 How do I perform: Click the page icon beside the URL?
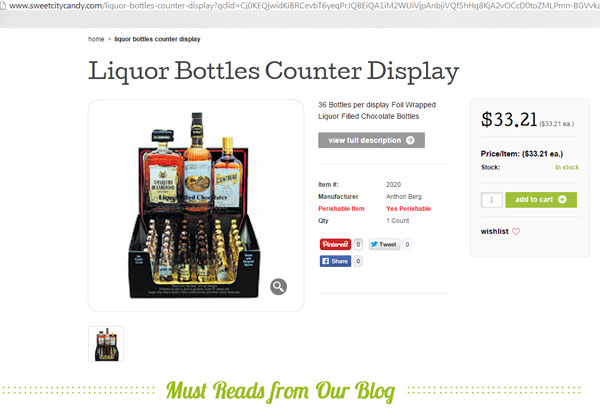pyautogui.click(x=3, y=6)
